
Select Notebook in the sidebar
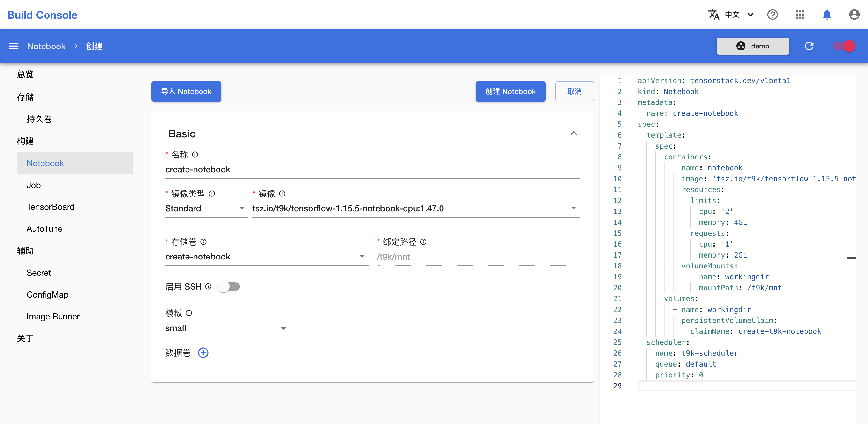(75, 163)
